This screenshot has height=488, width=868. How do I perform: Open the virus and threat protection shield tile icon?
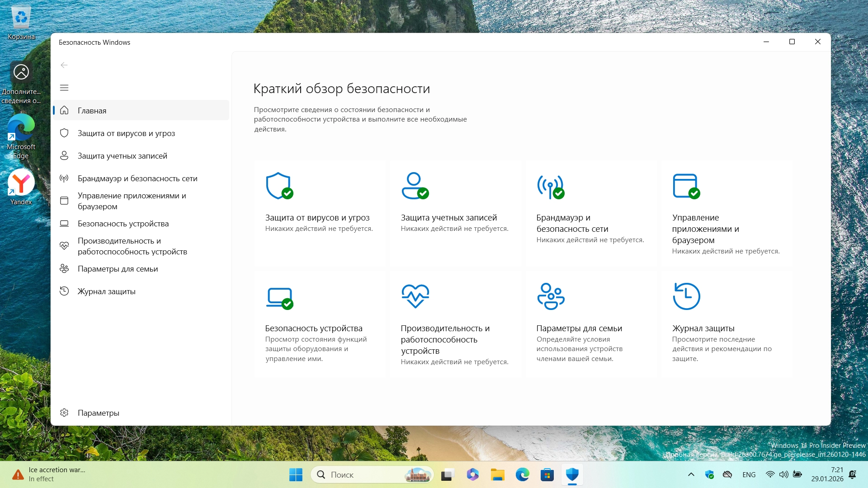coord(279,186)
